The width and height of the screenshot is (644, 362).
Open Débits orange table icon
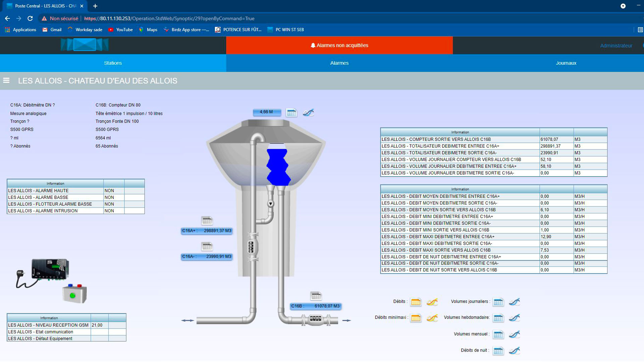pos(416,302)
